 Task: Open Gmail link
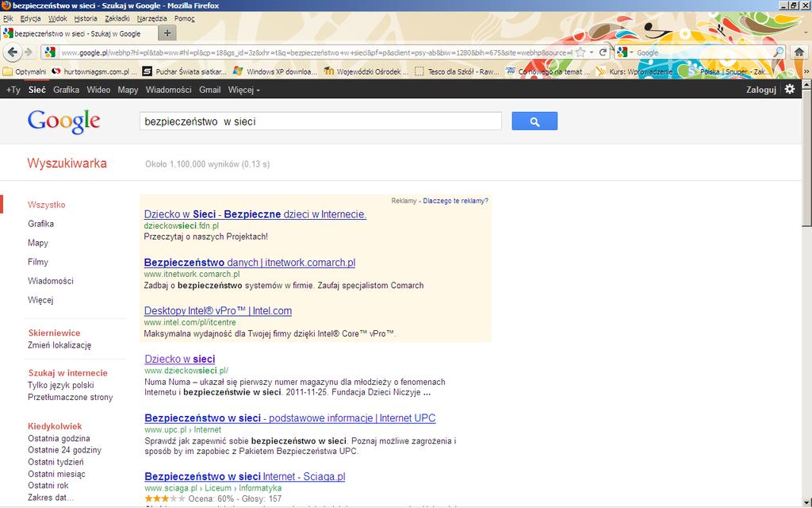[209, 90]
